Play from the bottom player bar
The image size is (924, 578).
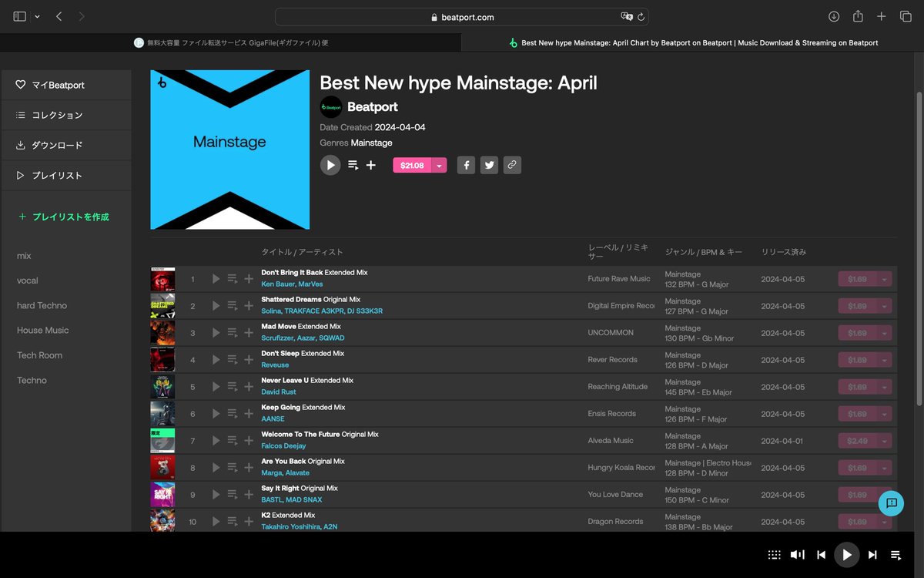[846, 555]
